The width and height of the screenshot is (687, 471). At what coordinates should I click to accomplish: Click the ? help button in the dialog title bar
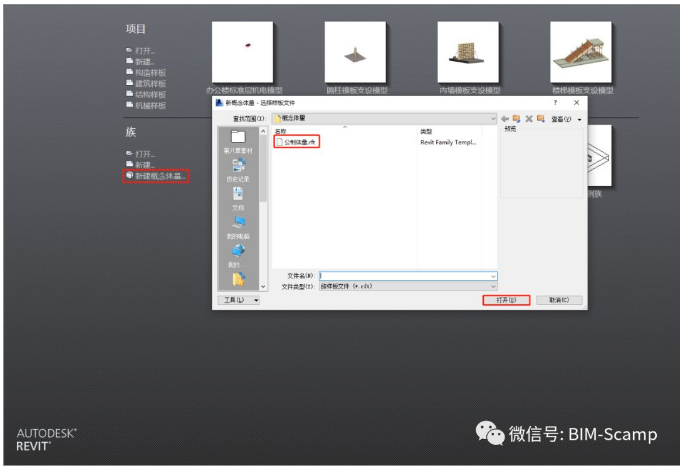click(555, 103)
